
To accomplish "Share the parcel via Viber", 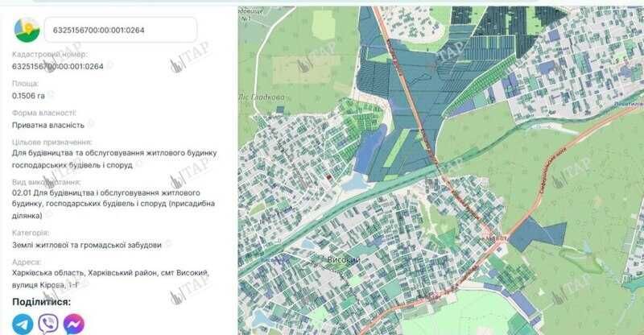I will [x=48, y=324].
